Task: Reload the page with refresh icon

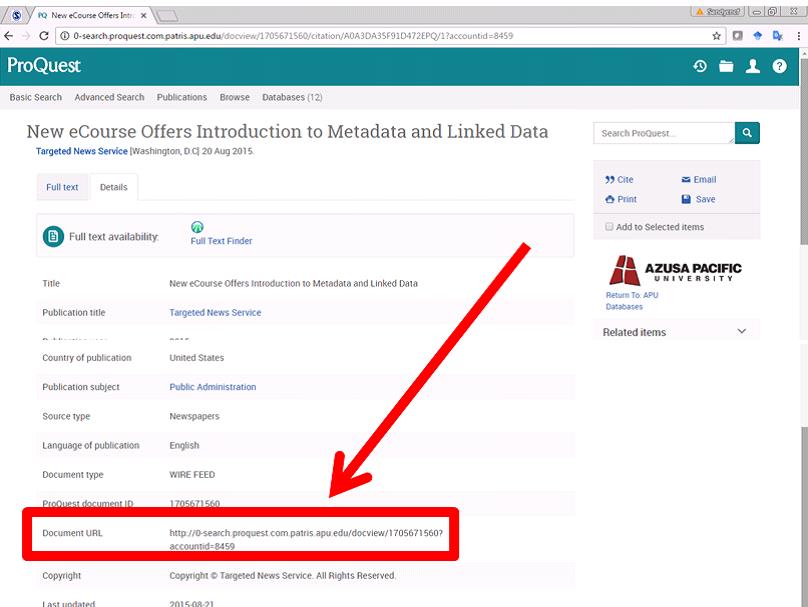Action: pos(44,36)
